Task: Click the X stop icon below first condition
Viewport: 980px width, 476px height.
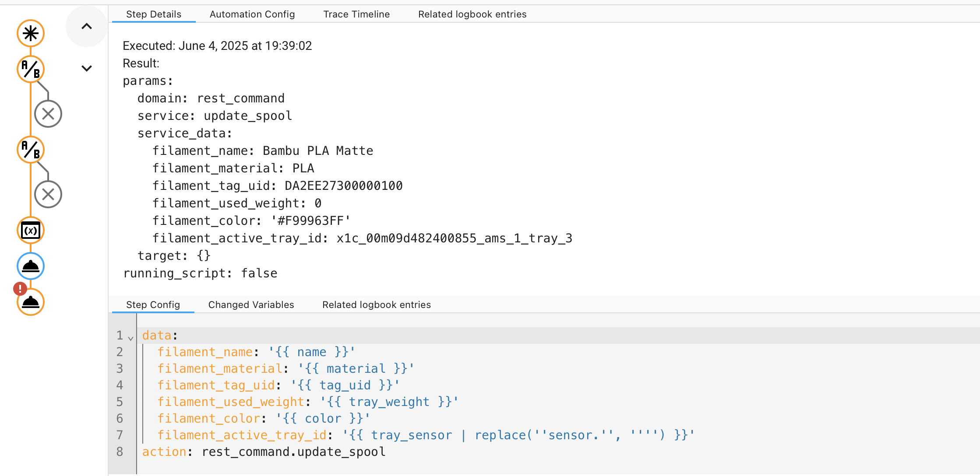Action: pos(48,113)
